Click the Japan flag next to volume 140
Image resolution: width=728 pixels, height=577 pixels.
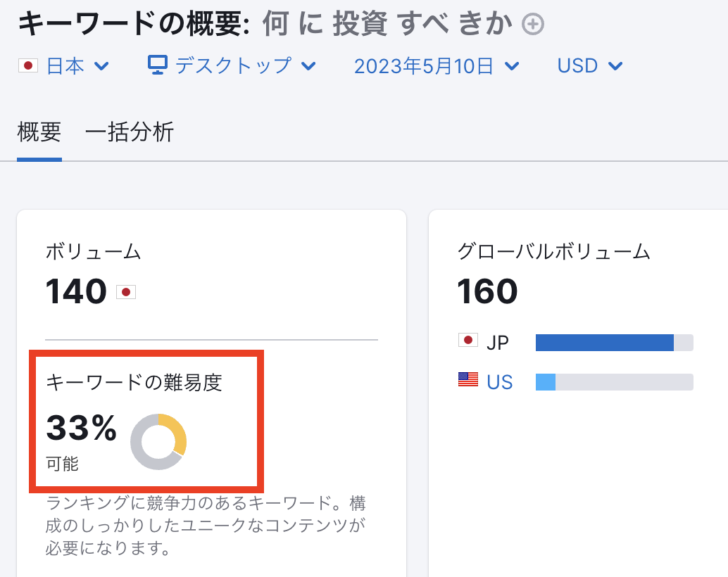pyautogui.click(x=126, y=292)
